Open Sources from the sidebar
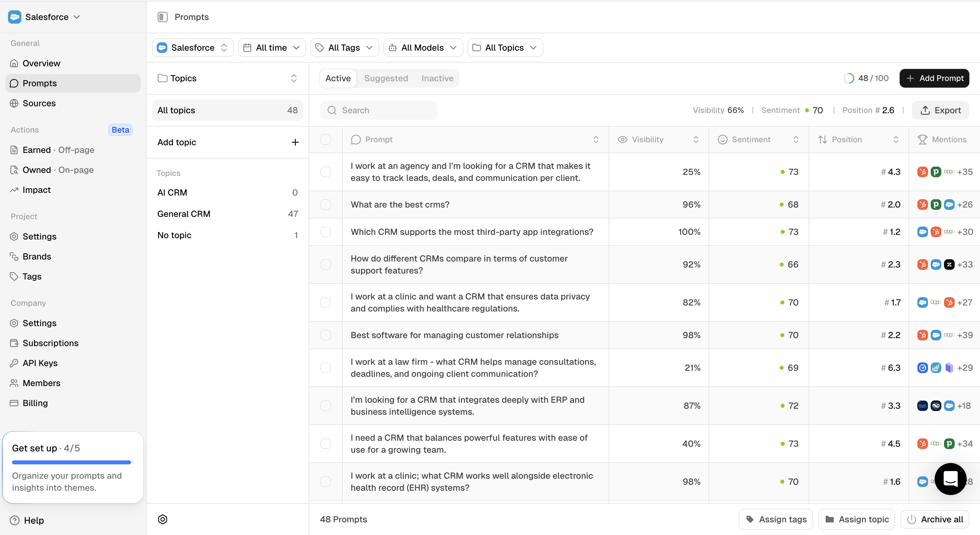This screenshot has height=535, width=980. pos(39,103)
